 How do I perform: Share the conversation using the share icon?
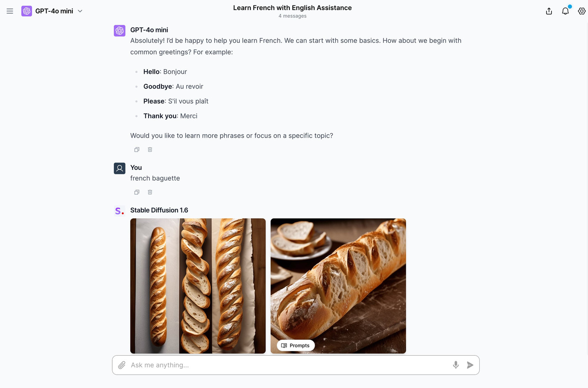point(549,11)
